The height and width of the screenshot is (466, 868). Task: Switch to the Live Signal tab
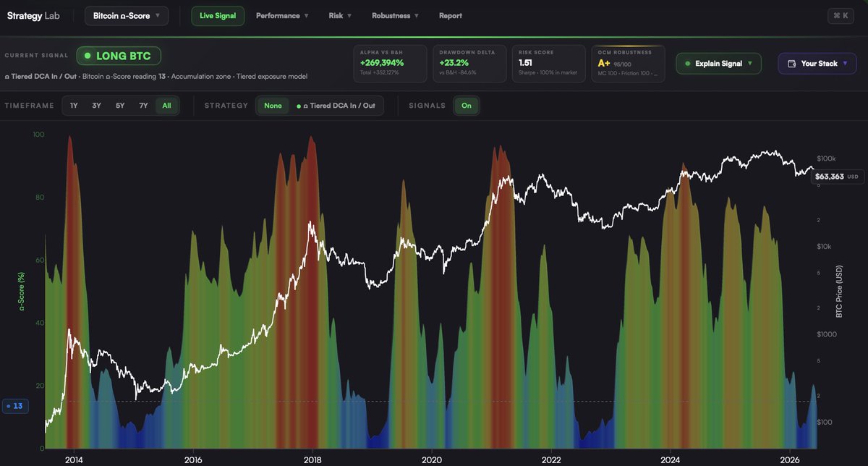click(x=218, y=15)
